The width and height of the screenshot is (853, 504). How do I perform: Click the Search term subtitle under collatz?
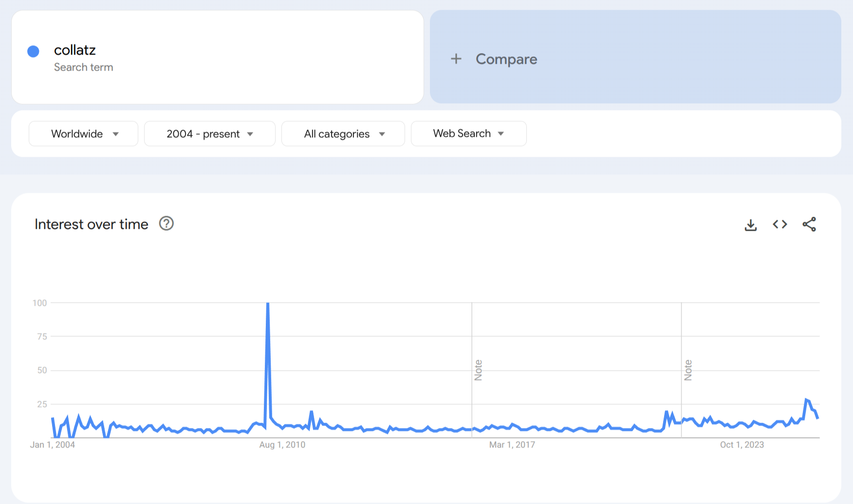pyautogui.click(x=83, y=67)
